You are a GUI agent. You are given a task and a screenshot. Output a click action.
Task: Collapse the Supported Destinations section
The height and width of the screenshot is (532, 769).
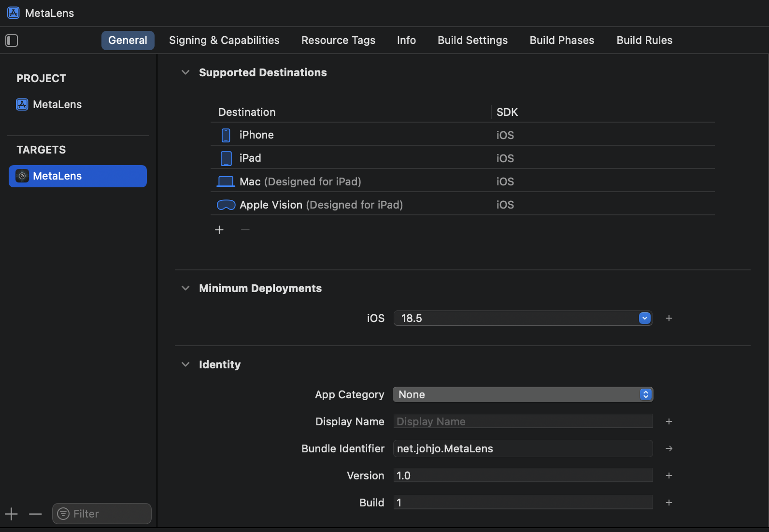[x=185, y=72]
